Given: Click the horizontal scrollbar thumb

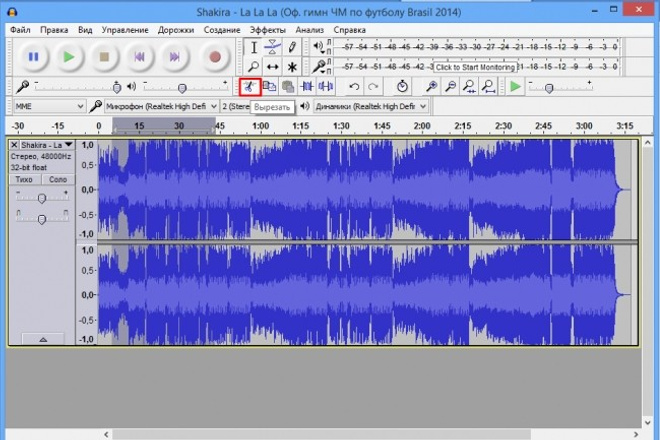Looking at the screenshot, I should coord(322,434).
